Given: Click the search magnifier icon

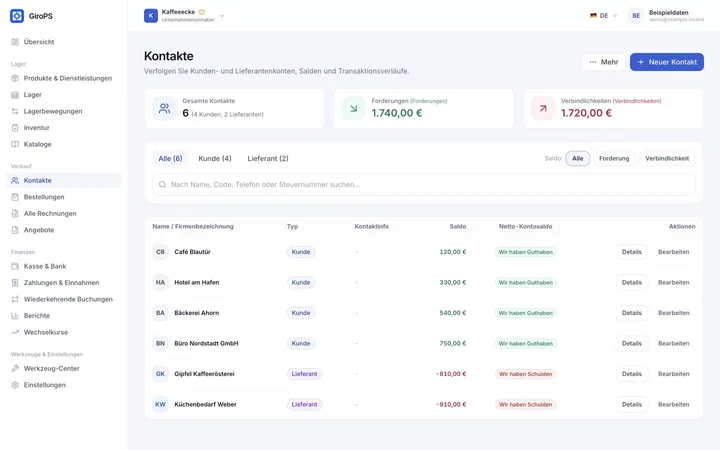Looking at the screenshot, I should coord(162,185).
